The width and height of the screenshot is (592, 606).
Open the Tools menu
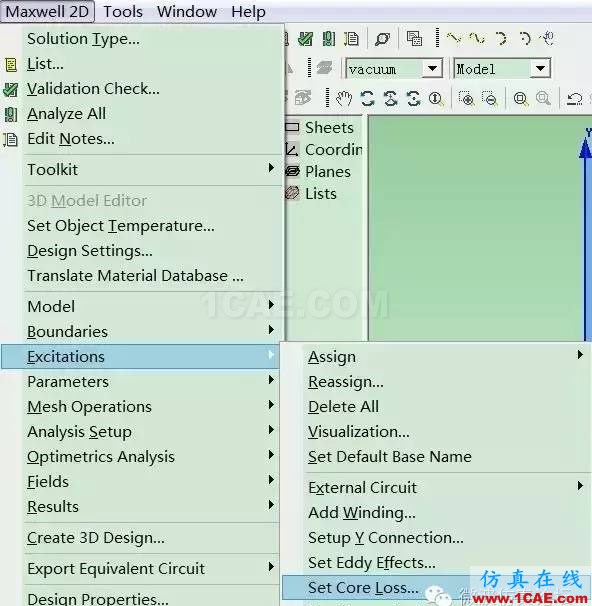coord(123,12)
